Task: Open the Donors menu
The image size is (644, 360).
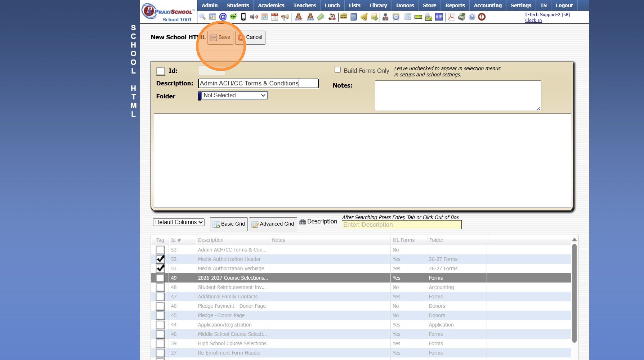Action: pyautogui.click(x=405, y=5)
